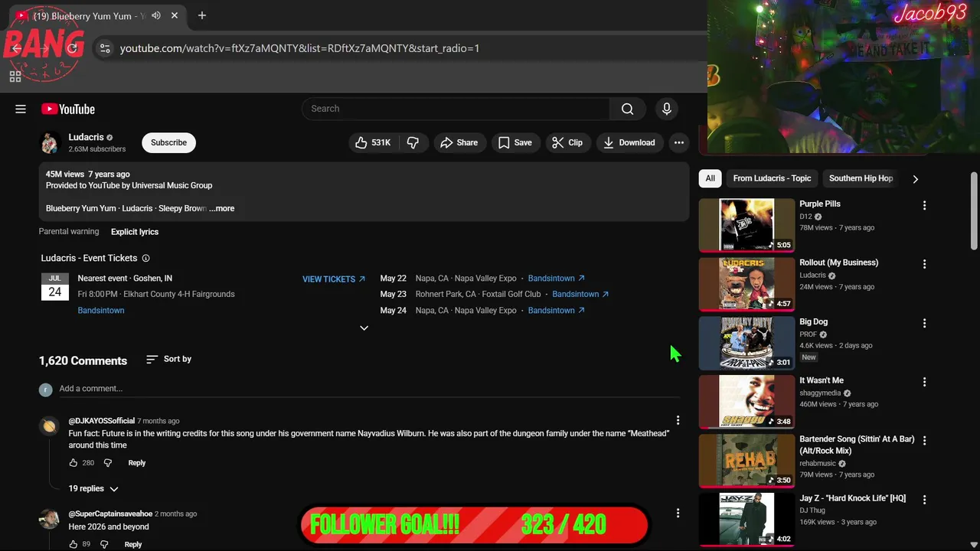
Task: Reply to @DJKAYOSSofficial comment
Action: coord(137,463)
